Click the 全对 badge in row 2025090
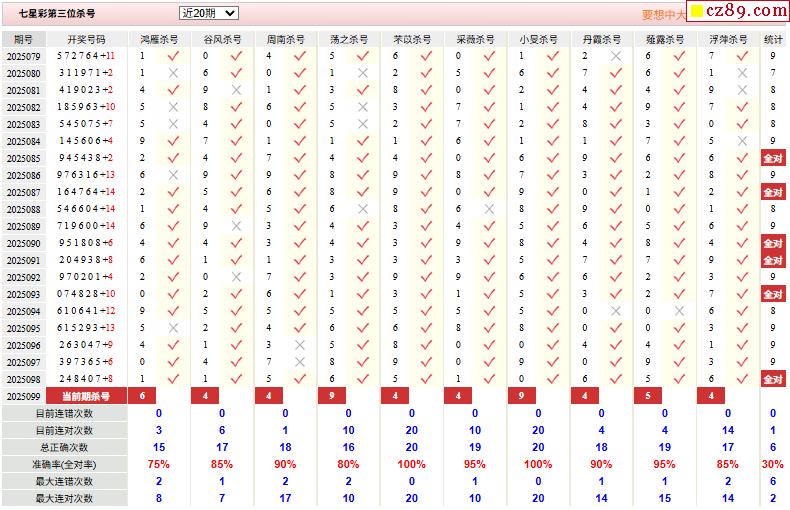 [x=773, y=243]
